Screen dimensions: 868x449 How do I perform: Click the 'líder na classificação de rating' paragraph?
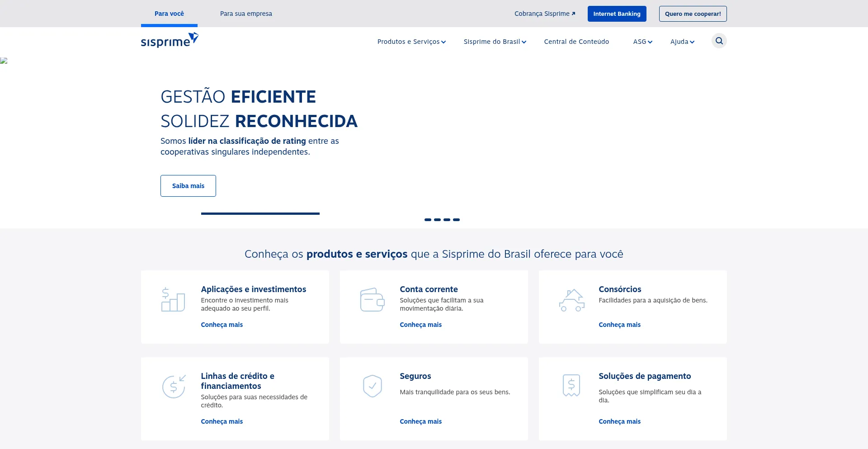pyautogui.click(x=250, y=147)
